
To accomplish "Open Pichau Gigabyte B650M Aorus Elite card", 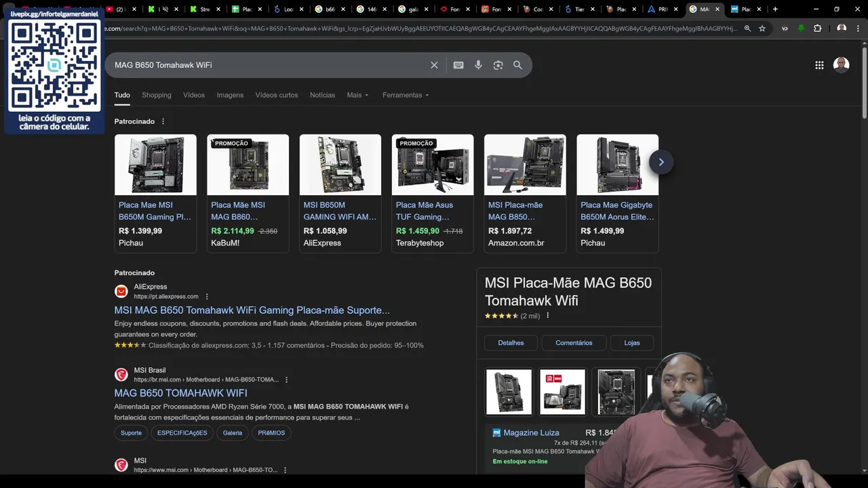I will click(x=617, y=193).
